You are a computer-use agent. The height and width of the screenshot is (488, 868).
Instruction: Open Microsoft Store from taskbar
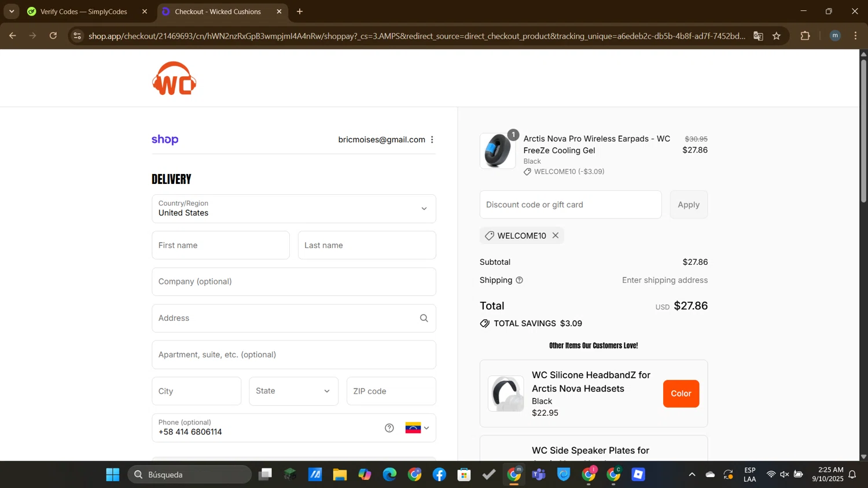tap(464, 475)
